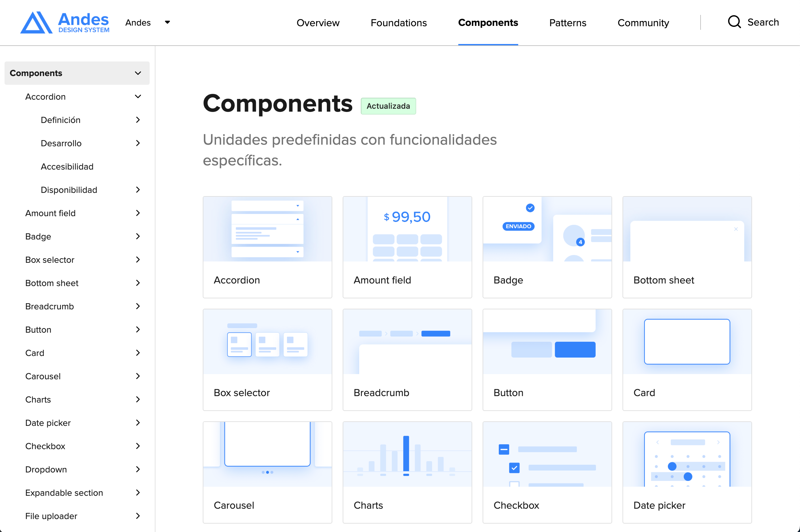Collapse the Accordion sidebar item
The height and width of the screenshot is (532, 800).
138,97
